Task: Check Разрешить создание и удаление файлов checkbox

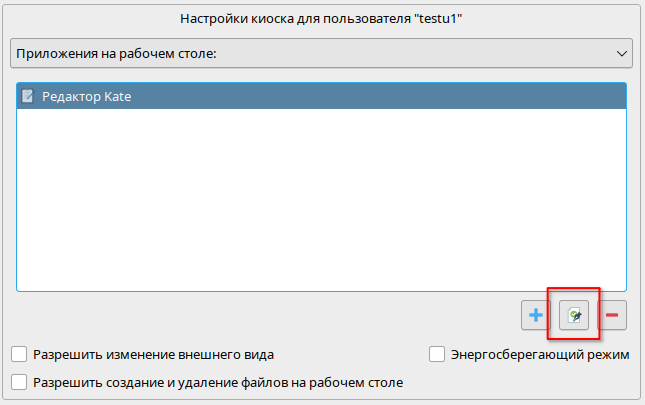Action: coord(19,382)
